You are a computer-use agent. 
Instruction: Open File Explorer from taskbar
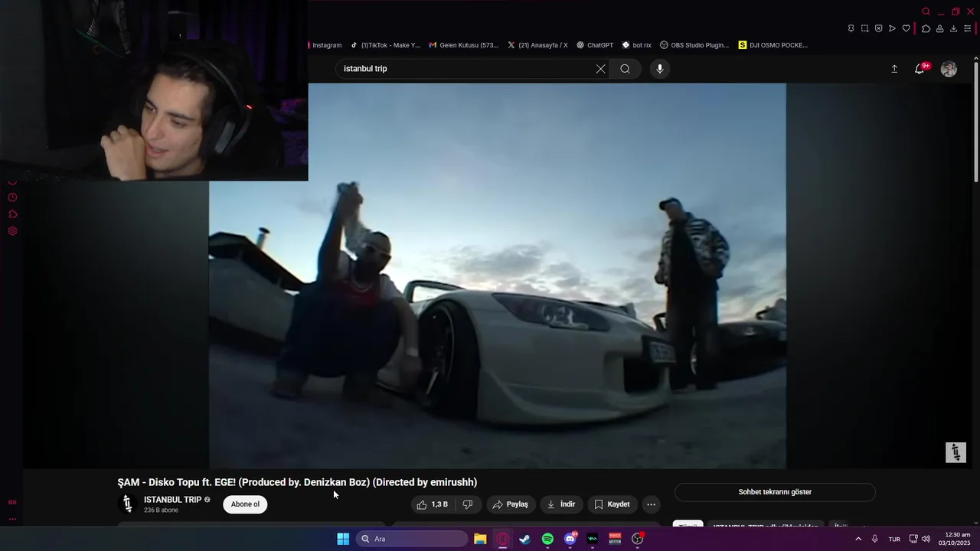pyautogui.click(x=480, y=539)
